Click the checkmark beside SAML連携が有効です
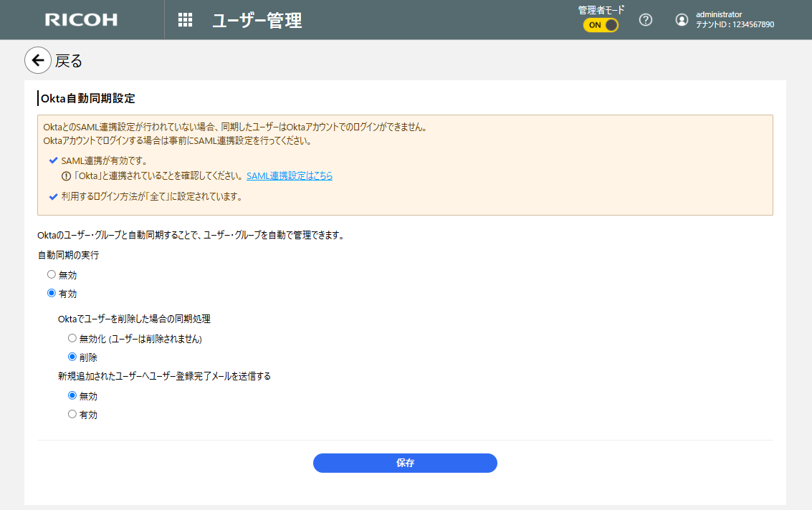The image size is (812, 510). tap(53, 160)
